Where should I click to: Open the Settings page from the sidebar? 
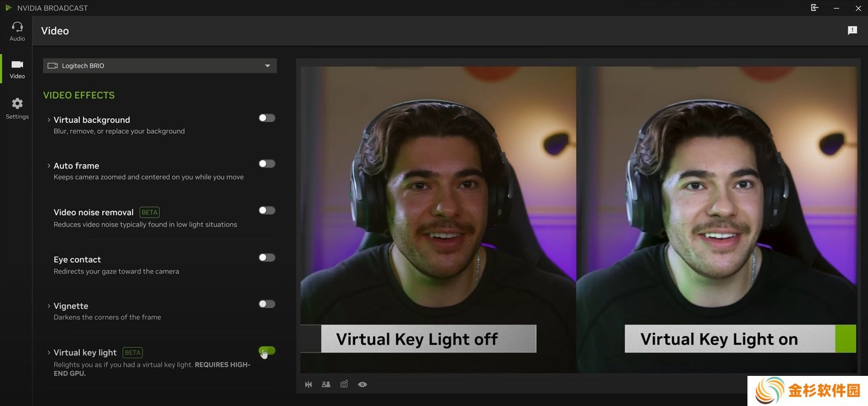[17, 108]
